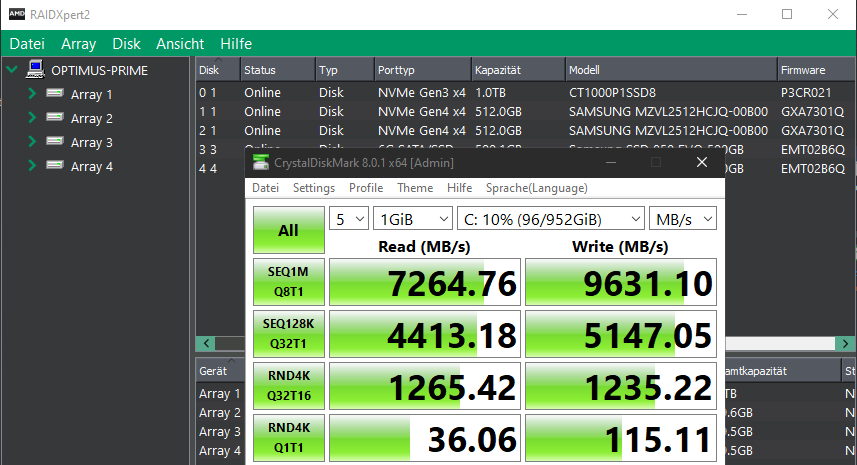Sort disk list by Firmware column
Viewport: 857px width, 465px height.
tap(817, 70)
